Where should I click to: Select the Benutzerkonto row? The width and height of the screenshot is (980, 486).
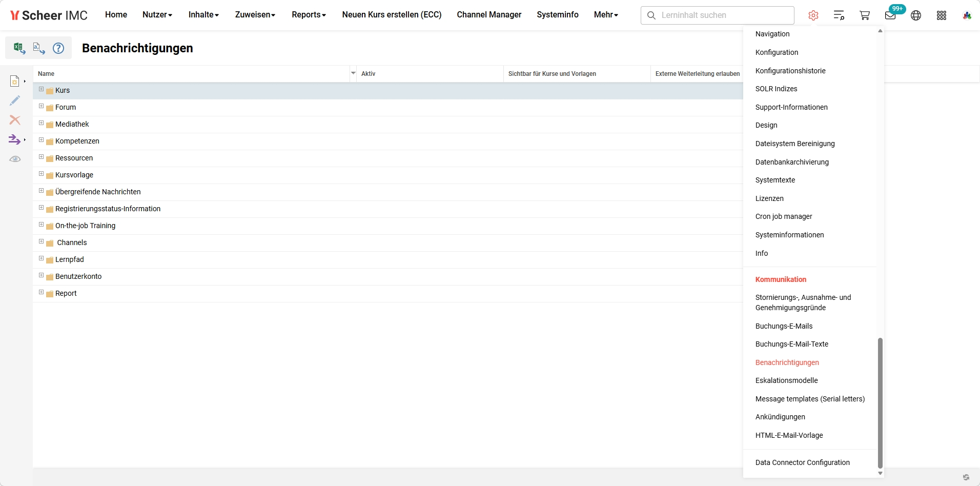pyautogui.click(x=388, y=277)
